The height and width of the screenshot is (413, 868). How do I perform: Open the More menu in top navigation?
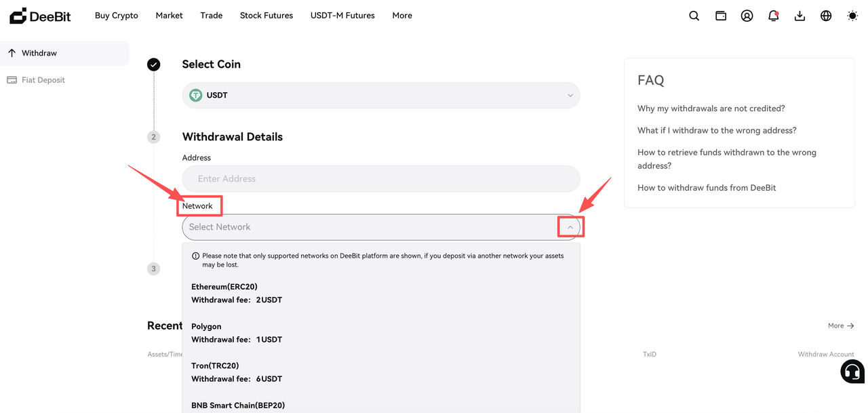pyautogui.click(x=402, y=16)
